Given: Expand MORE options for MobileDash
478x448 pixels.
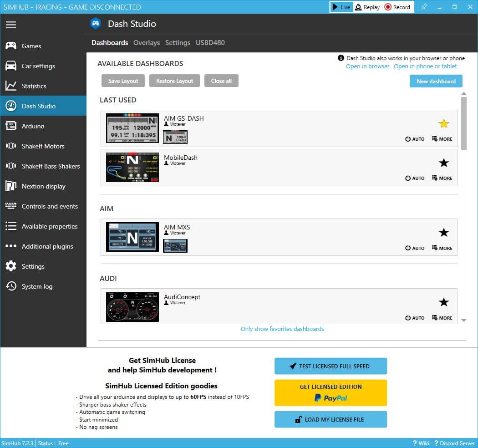Looking at the screenshot, I should click(x=442, y=178).
